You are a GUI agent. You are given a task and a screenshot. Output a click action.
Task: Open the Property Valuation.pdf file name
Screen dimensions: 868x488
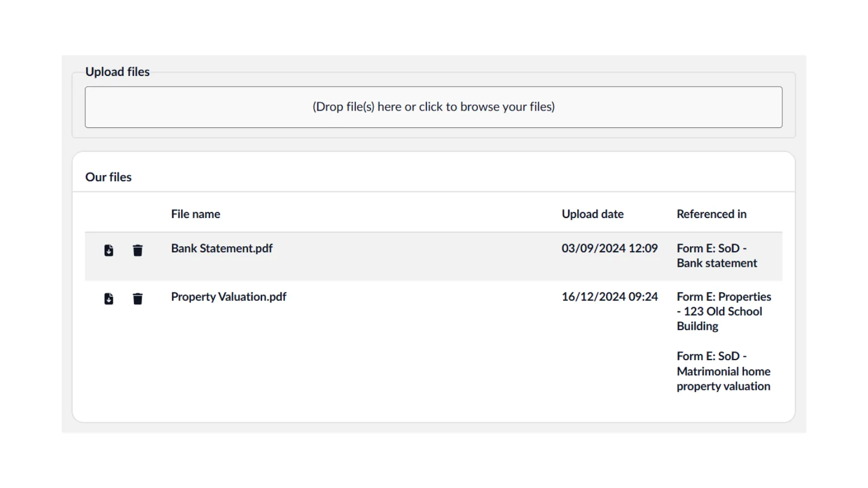(228, 297)
